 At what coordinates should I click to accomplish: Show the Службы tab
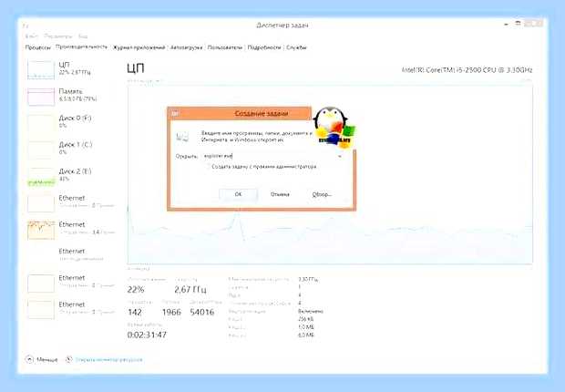coord(296,47)
